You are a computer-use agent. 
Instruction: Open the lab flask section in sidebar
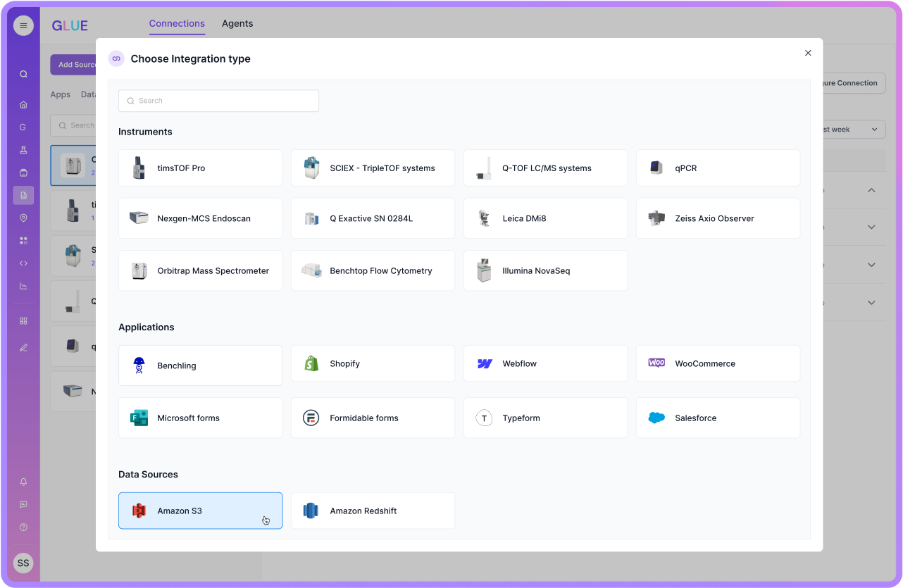[23, 149]
